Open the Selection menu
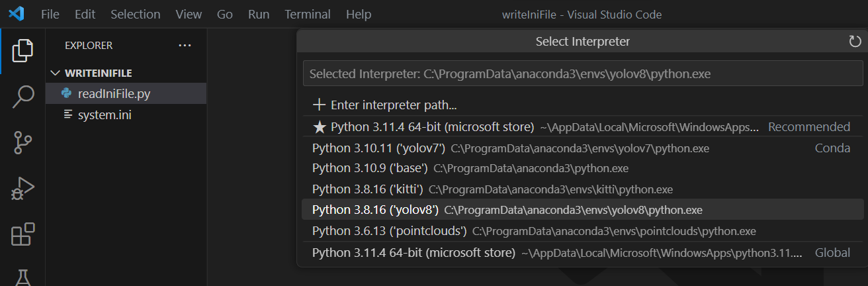The image size is (868, 286). click(x=136, y=14)
